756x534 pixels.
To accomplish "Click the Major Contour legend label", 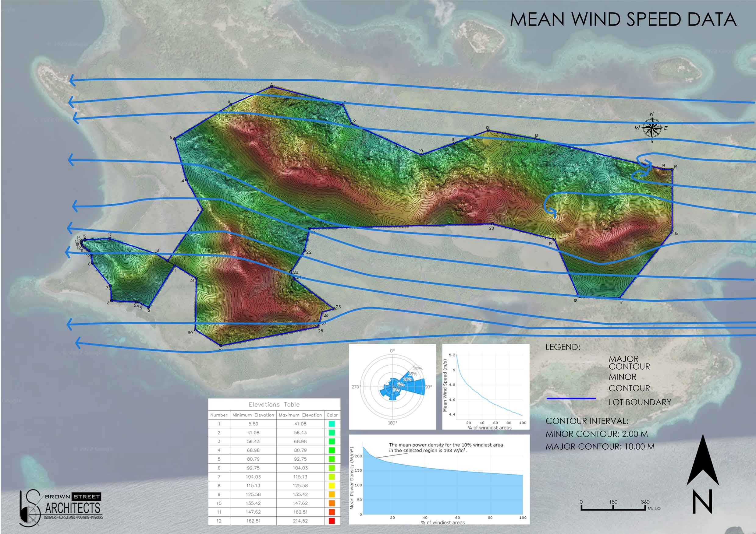I will pyautogui.click(x=629, y=363).
